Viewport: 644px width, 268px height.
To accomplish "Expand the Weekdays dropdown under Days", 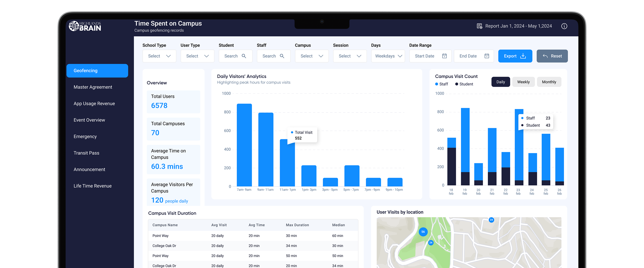I will (x=388, y=56).
